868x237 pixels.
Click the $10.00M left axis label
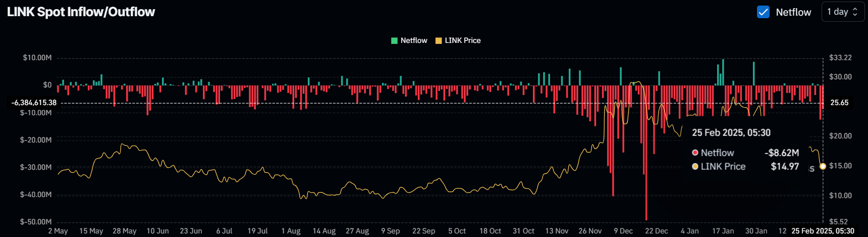37,58
